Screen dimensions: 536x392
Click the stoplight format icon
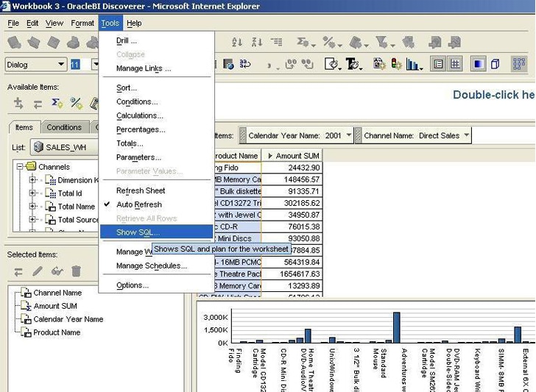tap(396, 64)
